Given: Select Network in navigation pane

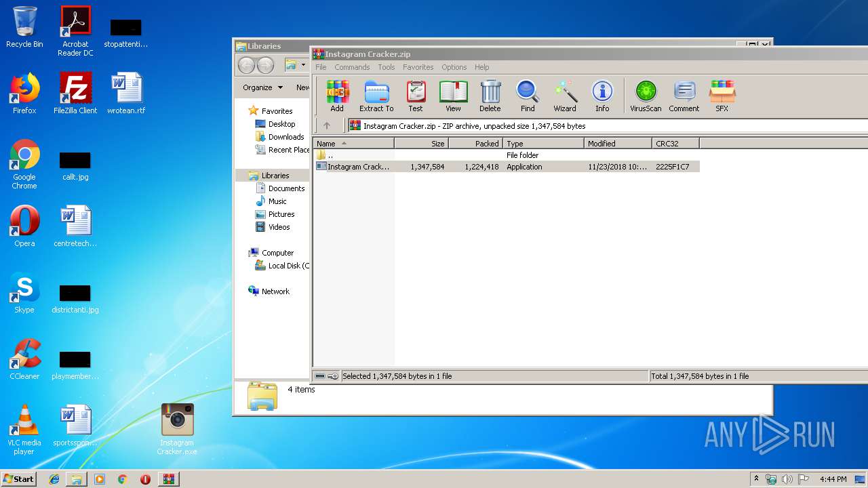Looking at the screenshot, I should [x=269, y=291].
